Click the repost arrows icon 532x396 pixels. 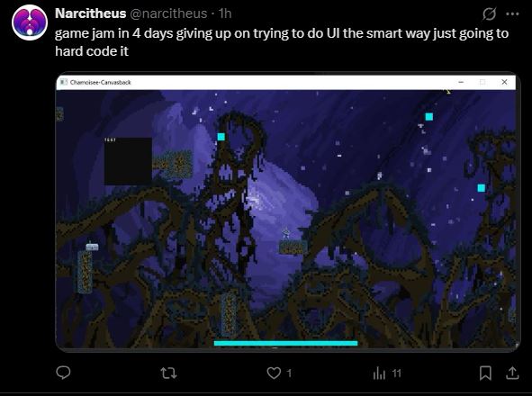click(x=168, y=373)
